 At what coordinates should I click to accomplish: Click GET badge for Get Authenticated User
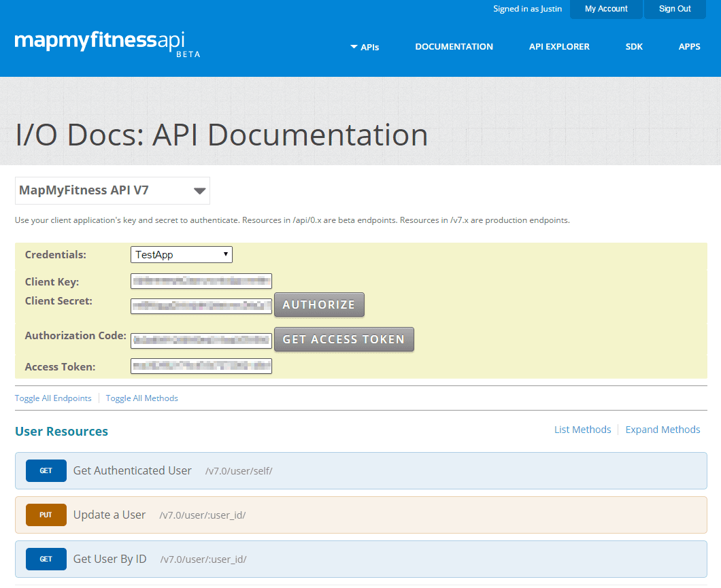[x=46, y=471]
